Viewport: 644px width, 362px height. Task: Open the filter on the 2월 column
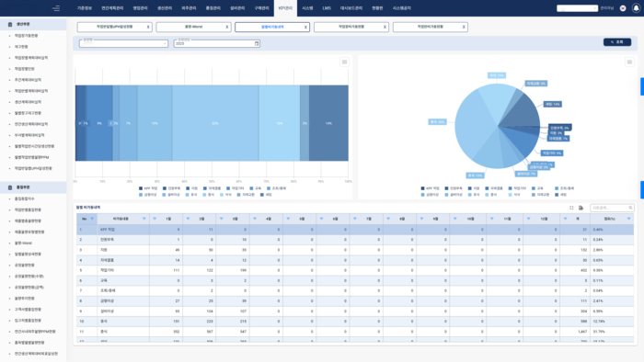188,219
